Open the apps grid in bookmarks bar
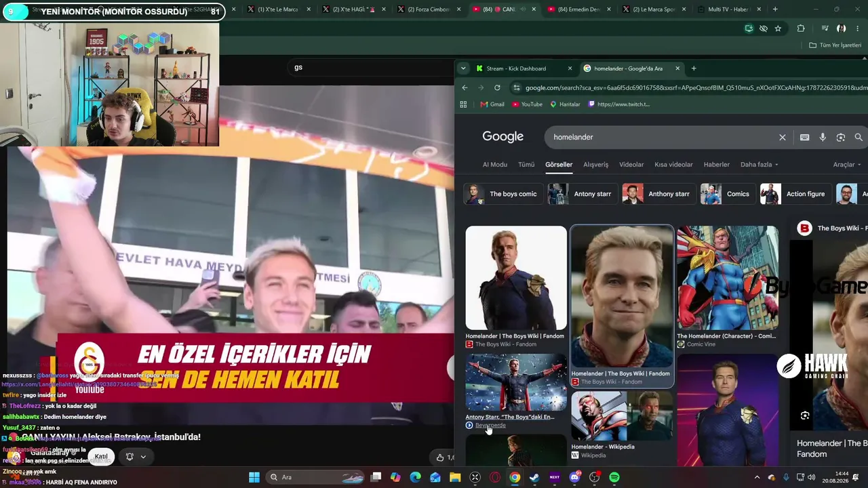Image resolution: width=868 pixels, height=488 pixels. click(464, 104)
